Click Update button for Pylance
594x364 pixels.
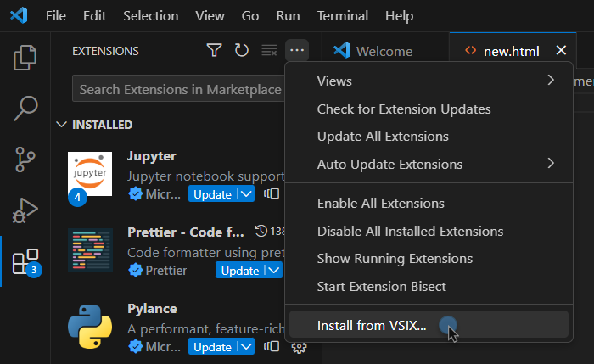(211, 347)
